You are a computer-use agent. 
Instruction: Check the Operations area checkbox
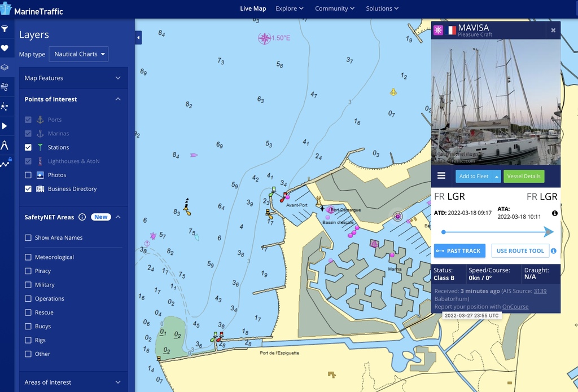[x=28, y=298]
